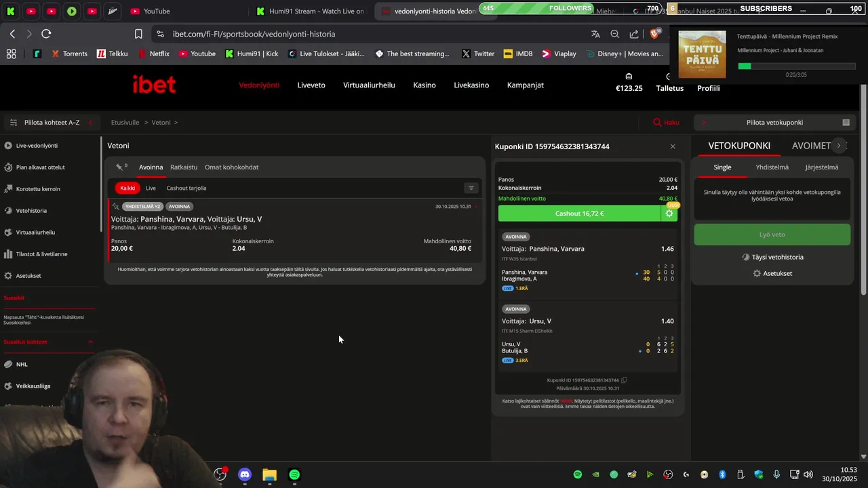Click the ibet logo
868x488 pixels.
pos(154,85)
